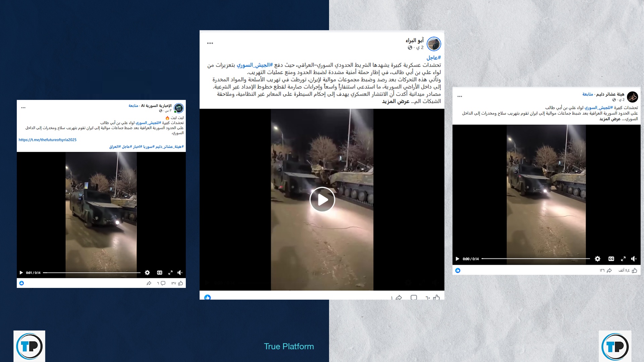Open the thefutureofsyria2025 Telegram link
This screenshot has width=644, height=362.
(x=48, y=140)
